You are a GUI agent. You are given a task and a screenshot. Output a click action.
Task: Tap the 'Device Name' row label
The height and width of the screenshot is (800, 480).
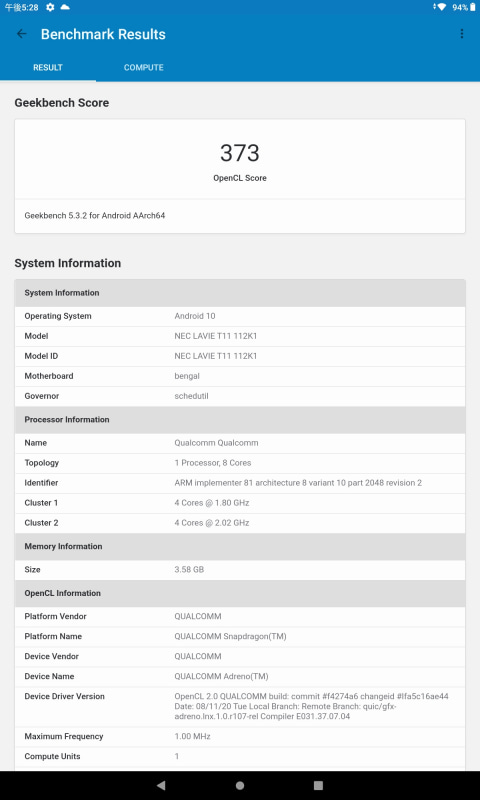pyautogui.click(x=49, y=677)
